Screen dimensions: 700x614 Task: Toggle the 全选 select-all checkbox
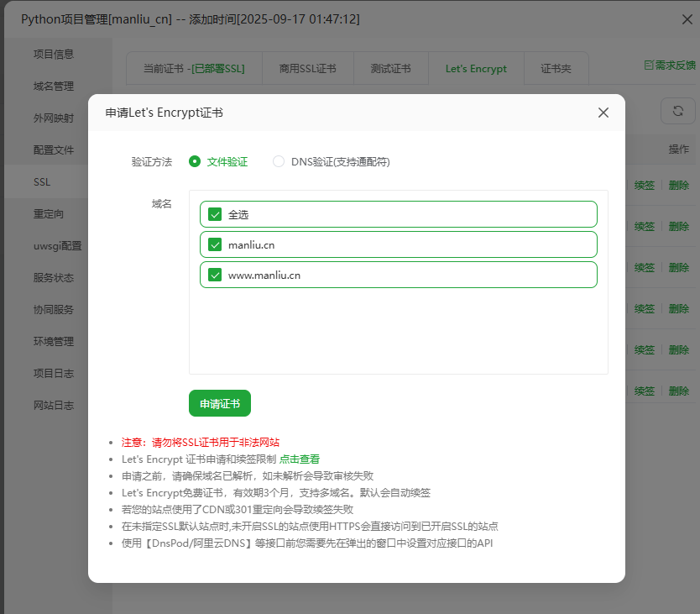(215, 214)
